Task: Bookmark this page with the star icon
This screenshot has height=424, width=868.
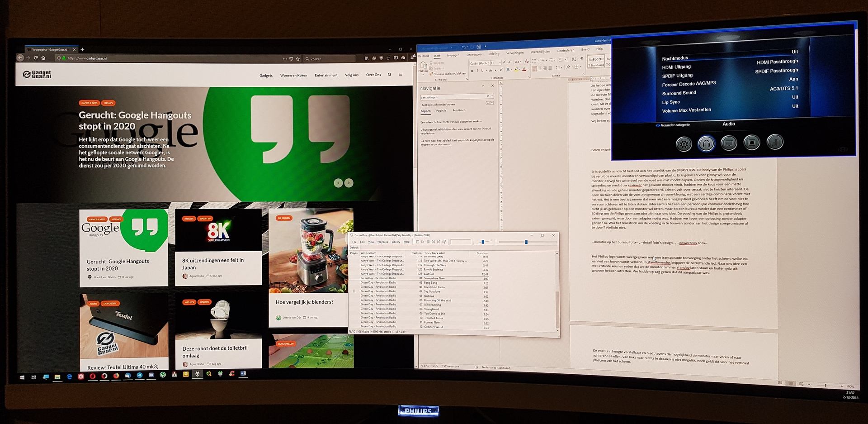Action: click(297, 58)
